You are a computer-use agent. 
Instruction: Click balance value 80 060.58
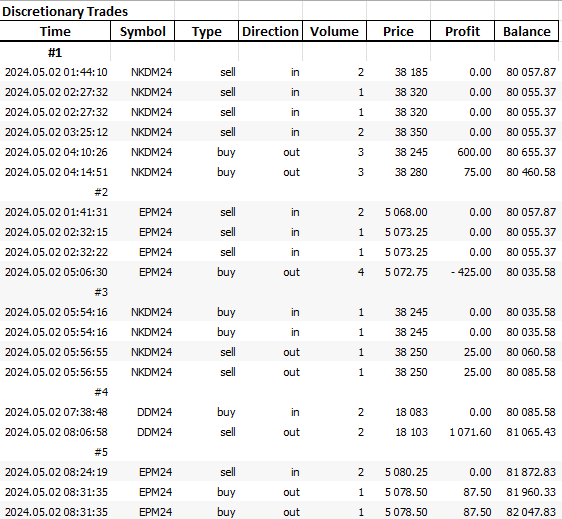pyautogui.click(x=531, y=352)
